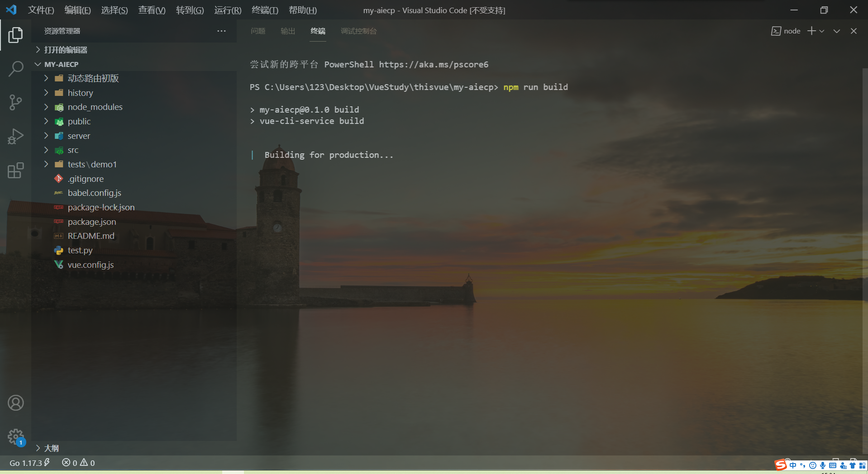This screenshot has width=868, height=474.
Task: Open the 帮助(H) menu
Action: pyautogui.click(x=303, y=10)
